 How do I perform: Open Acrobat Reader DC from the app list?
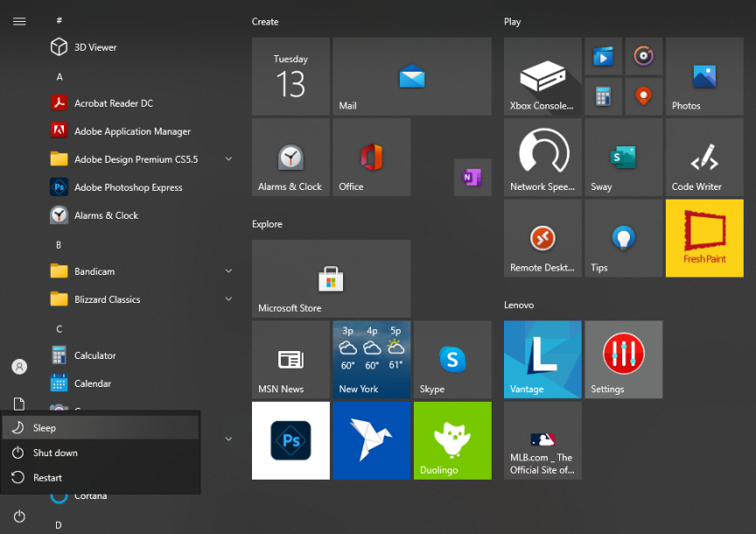(x=114, y=103)
